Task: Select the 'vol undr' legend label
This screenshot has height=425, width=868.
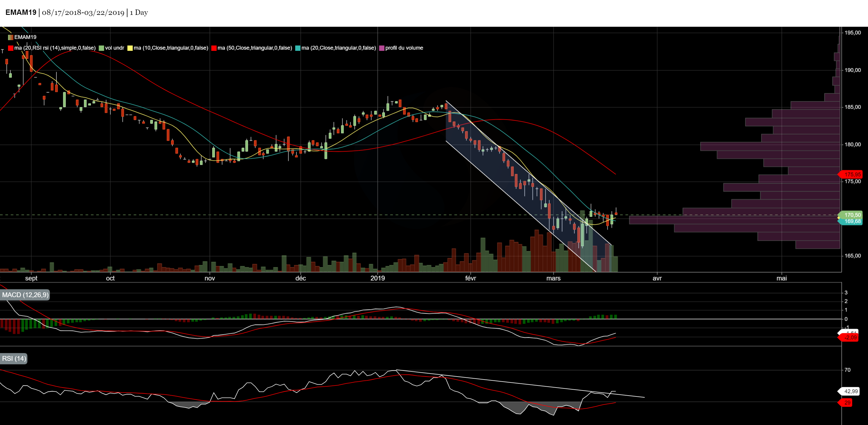Action: (x=115, y=48)
